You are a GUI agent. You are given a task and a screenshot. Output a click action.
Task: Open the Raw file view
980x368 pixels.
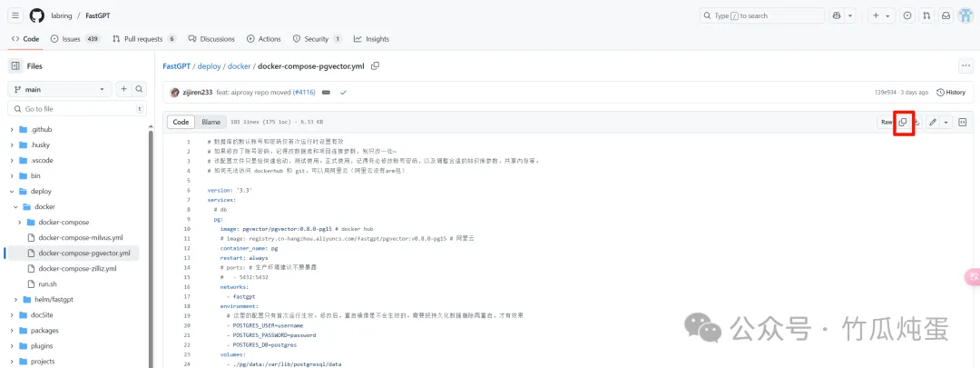click(x=887, y=122)
